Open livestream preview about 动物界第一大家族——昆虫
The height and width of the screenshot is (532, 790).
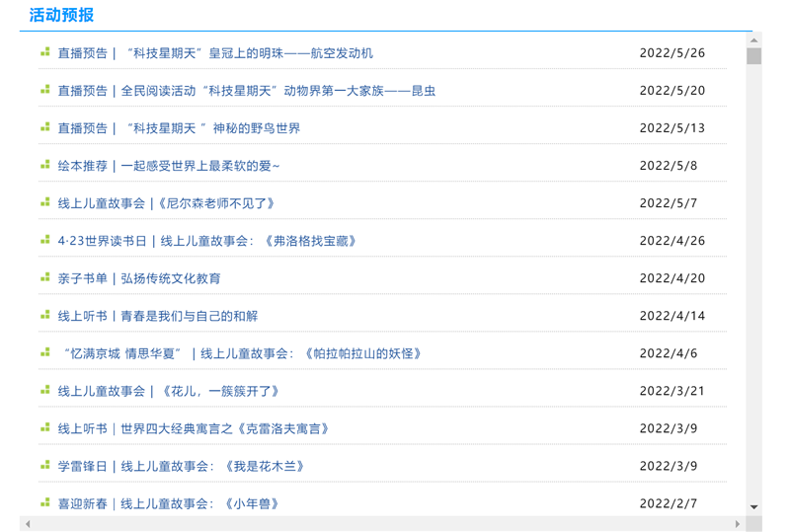[x=246, y=91]
